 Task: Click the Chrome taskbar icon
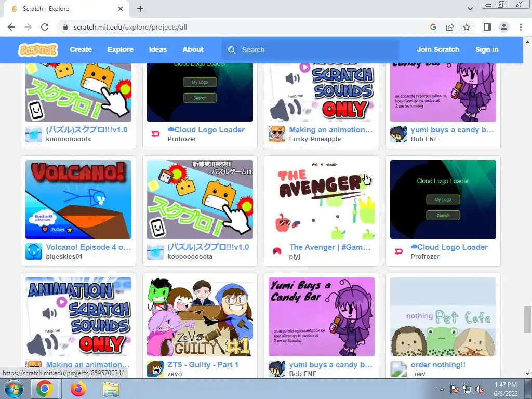(45, 389)
